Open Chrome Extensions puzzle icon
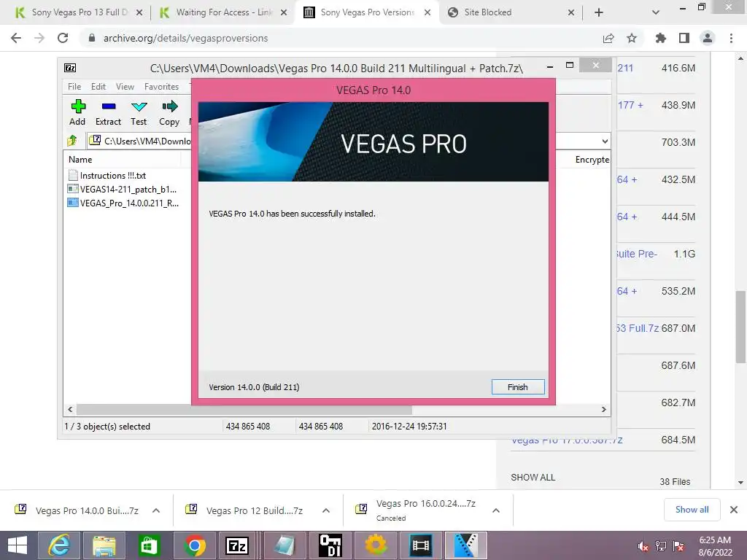747x560 pixels. (660, 38)
